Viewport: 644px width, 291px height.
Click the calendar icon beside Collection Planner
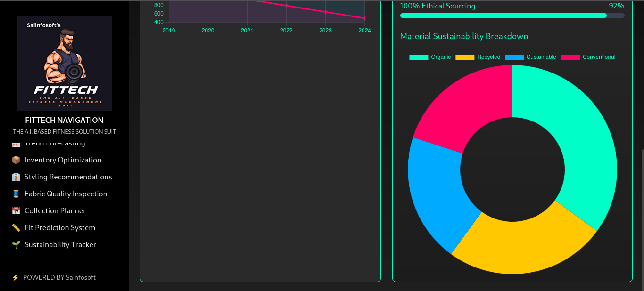16,211
